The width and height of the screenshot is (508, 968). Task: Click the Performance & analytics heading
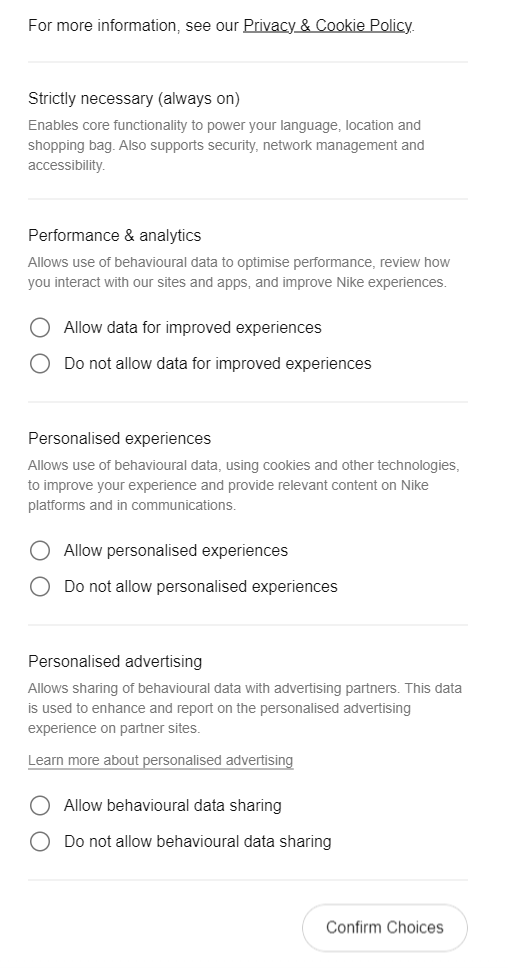[115, 235]
